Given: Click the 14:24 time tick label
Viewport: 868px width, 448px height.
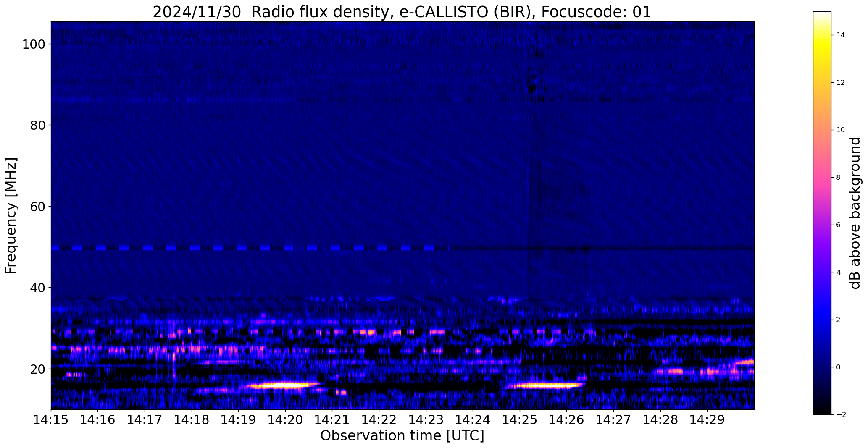Looking at the screenshot, I should [x=473, y=420].
